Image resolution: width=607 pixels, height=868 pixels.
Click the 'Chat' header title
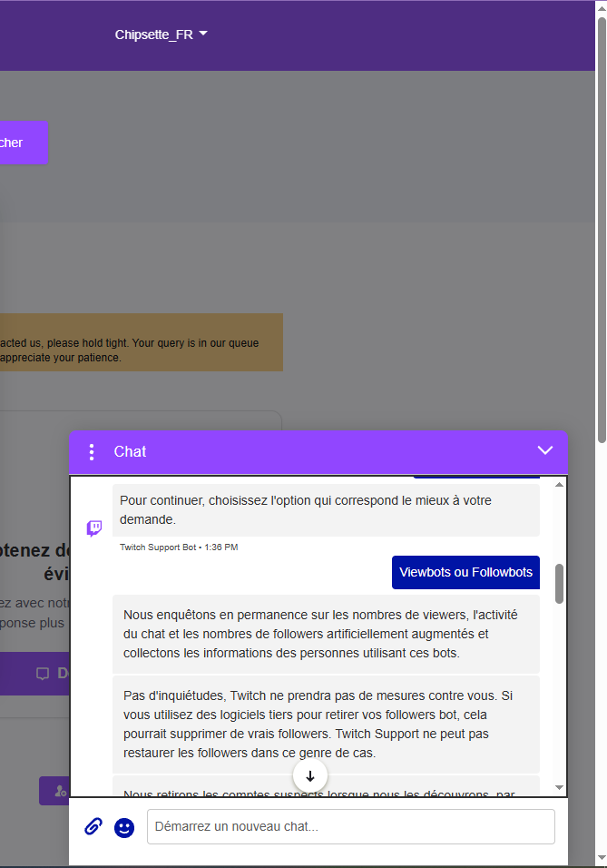coord(130,452)
